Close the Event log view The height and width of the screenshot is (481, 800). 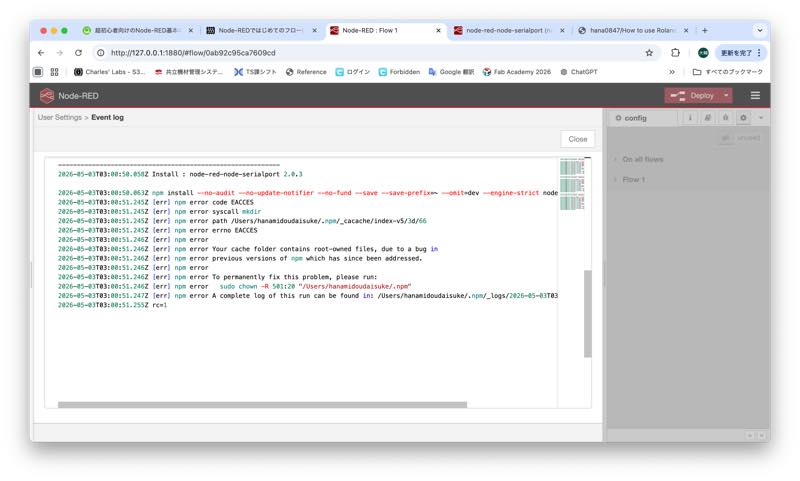tap(578, 139)
